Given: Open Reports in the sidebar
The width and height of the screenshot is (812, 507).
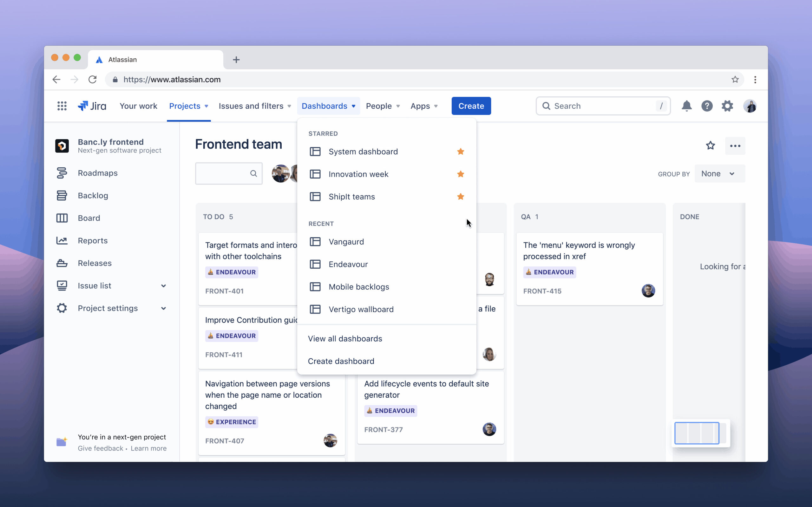Looking at the screenshot, I should tap(93, 241).
